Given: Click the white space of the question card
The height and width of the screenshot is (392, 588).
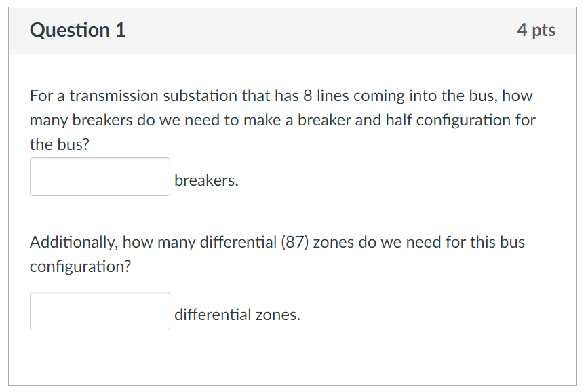Looking at the screenshot, I should (294, 359).
